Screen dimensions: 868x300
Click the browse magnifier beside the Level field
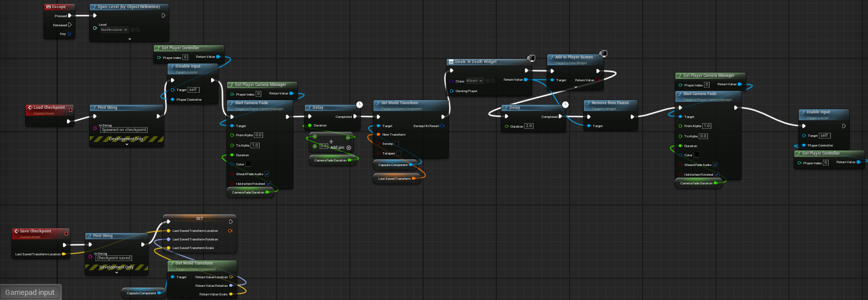[x=138, y=29]
